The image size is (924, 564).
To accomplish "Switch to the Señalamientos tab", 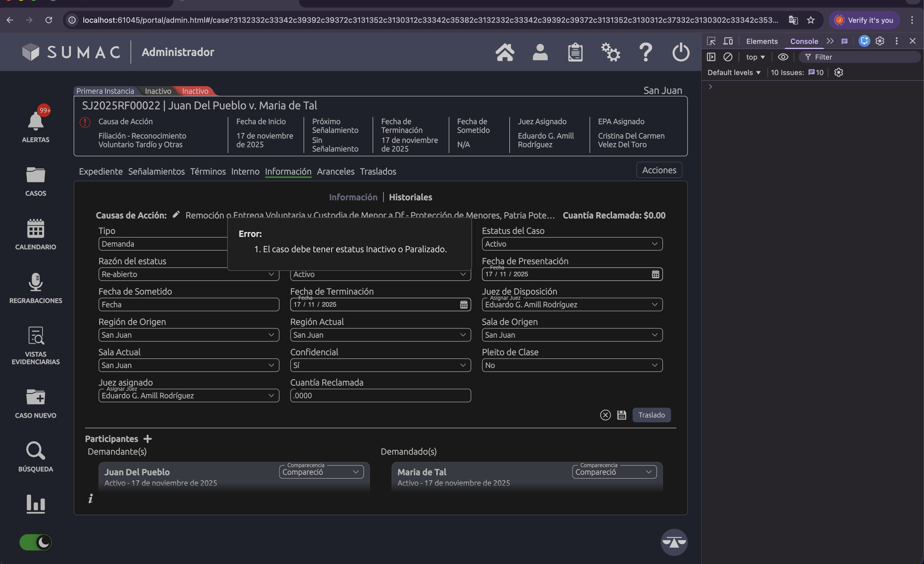I will point(156,171).
